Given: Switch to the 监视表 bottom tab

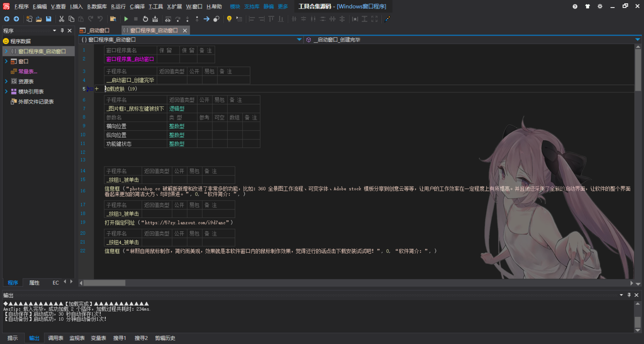Looking at the screenshot, I should (x=77, y=338).
